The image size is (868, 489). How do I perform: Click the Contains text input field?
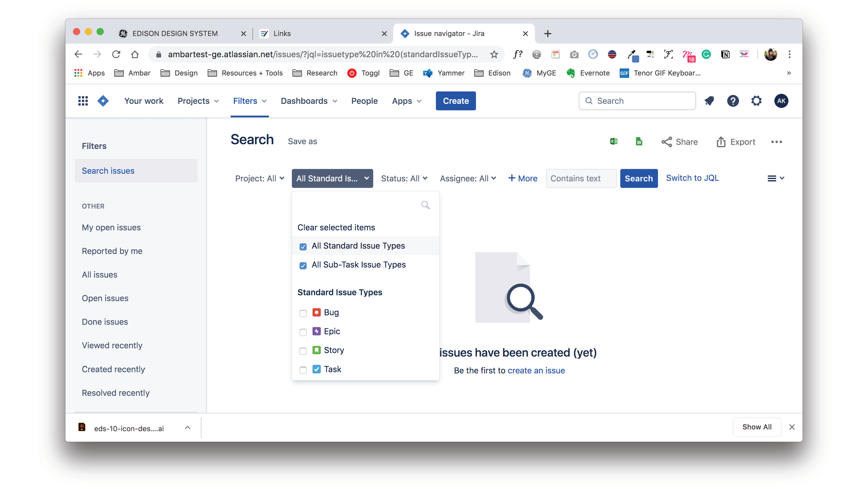(x=581, y=178)
